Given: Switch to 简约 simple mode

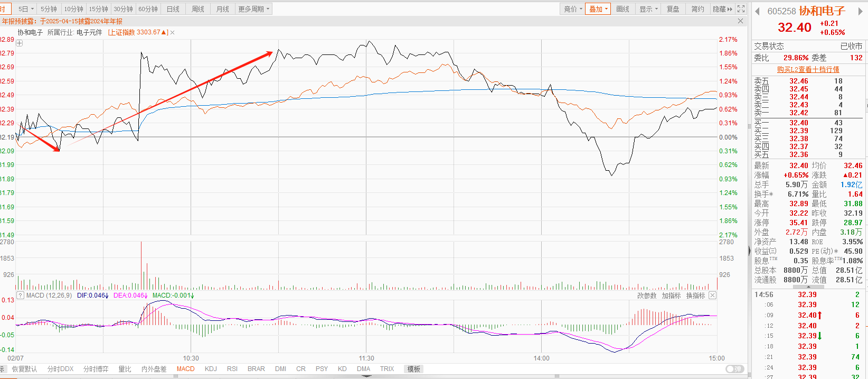Looking at the screenshot, I should 698,9.
